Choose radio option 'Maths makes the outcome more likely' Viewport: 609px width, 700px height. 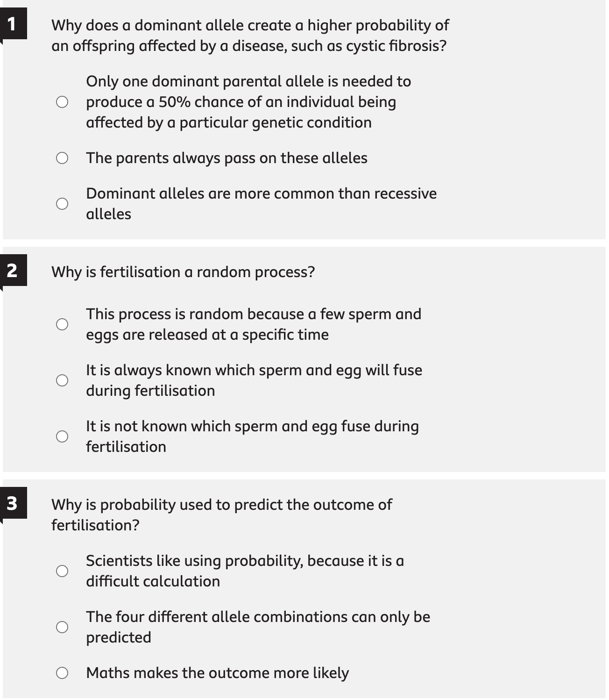tap(62, 673)
